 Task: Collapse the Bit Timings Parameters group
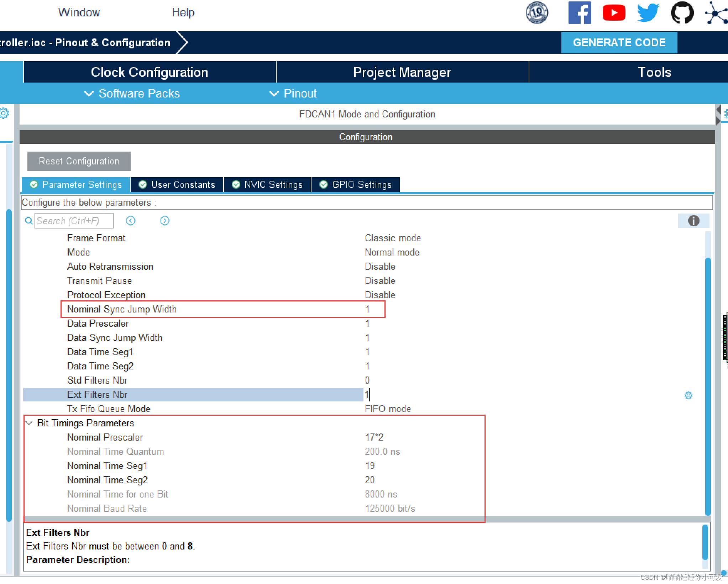[x=30, y=423]
